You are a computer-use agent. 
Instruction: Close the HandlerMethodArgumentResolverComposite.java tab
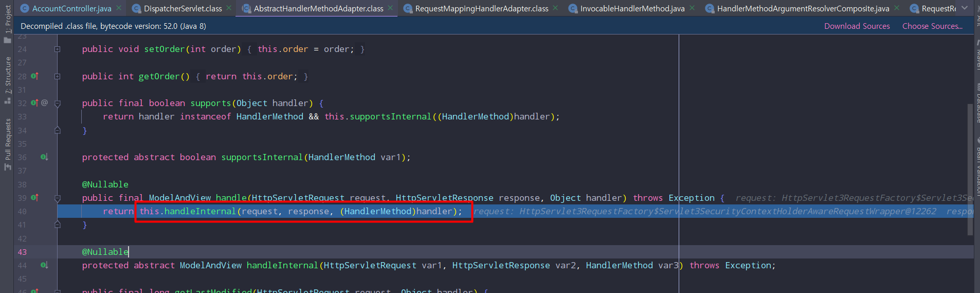pos(897,8)
